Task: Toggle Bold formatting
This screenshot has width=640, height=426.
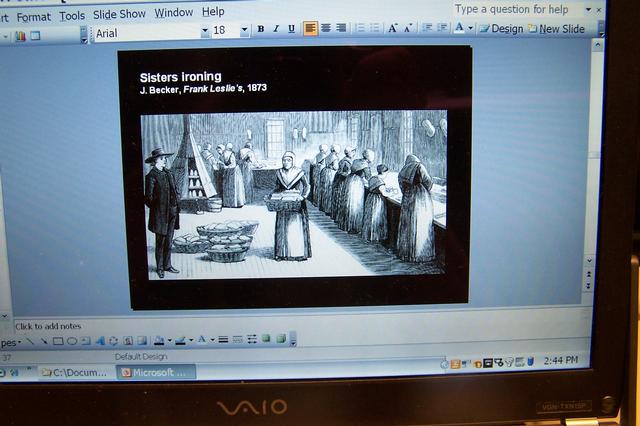Action: pyautogui.click(x=260, y=29)
